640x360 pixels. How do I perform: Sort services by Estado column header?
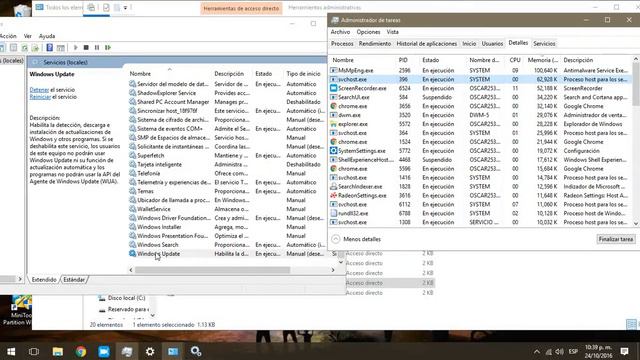pos(268,73)
